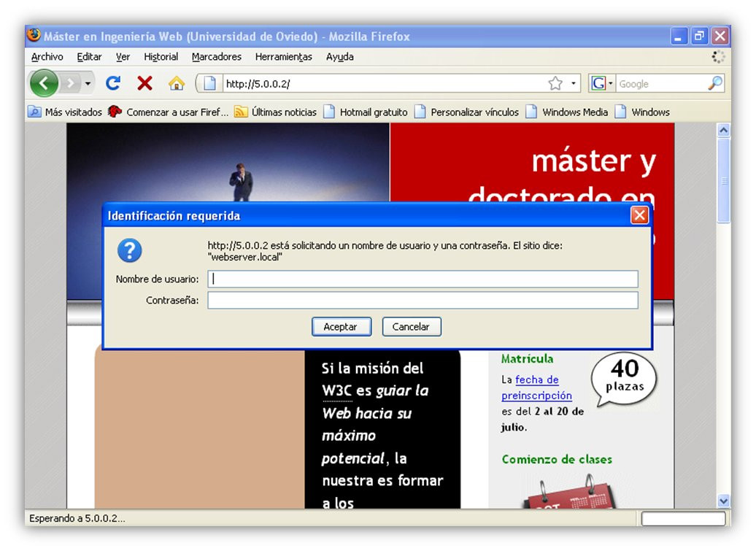Close the Firefox window
The image size is (756, 551).
point(720,36)
